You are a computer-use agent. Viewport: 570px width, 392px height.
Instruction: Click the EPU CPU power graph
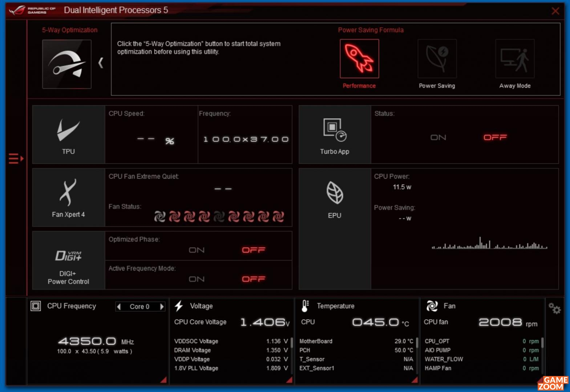click(x=489, y=243)
